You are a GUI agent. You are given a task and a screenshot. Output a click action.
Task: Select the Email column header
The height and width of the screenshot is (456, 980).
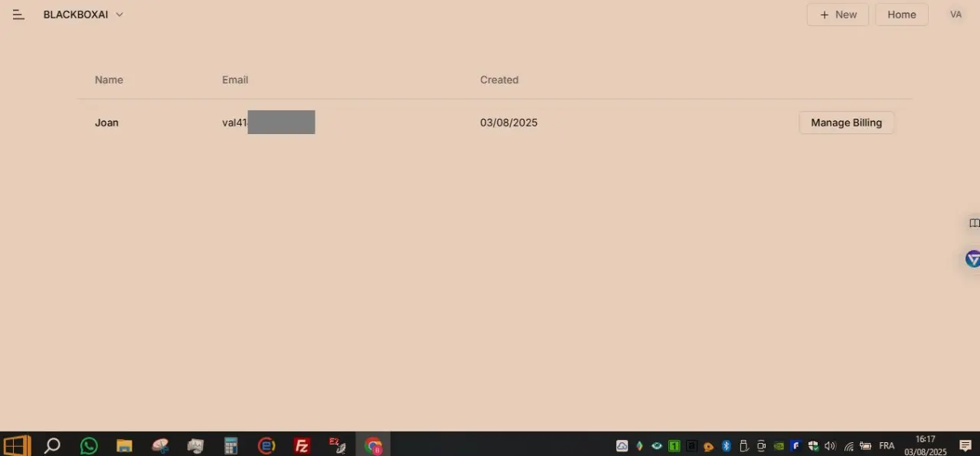235,80
